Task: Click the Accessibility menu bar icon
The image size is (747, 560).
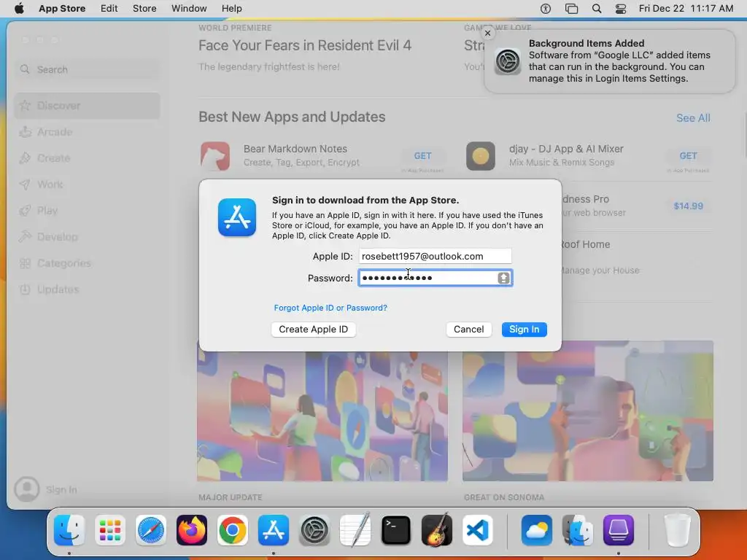Action: (546, 8)
